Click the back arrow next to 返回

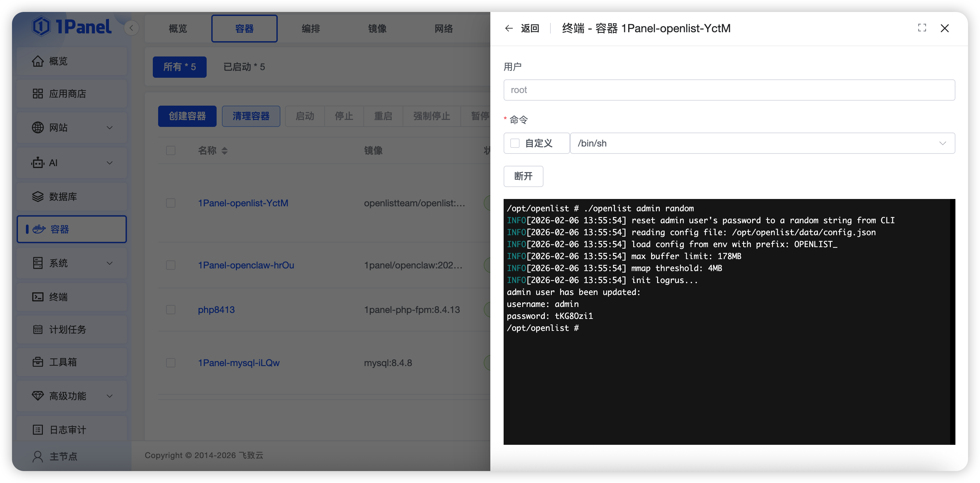pos(509,29)
